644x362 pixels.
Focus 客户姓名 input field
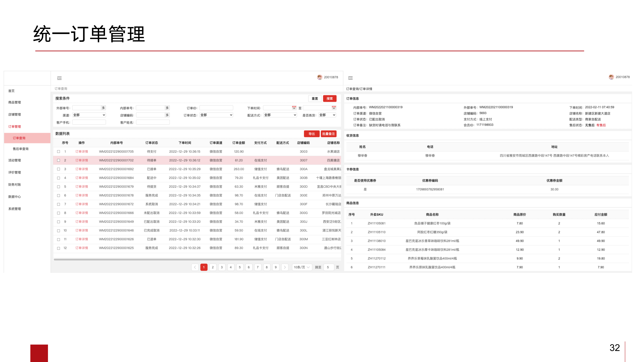click(x=153, y=122)
